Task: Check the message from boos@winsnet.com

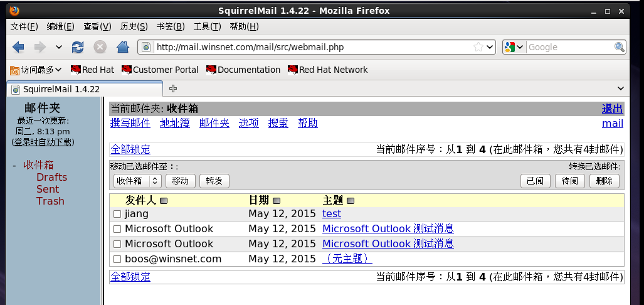Action: point(117,259)
